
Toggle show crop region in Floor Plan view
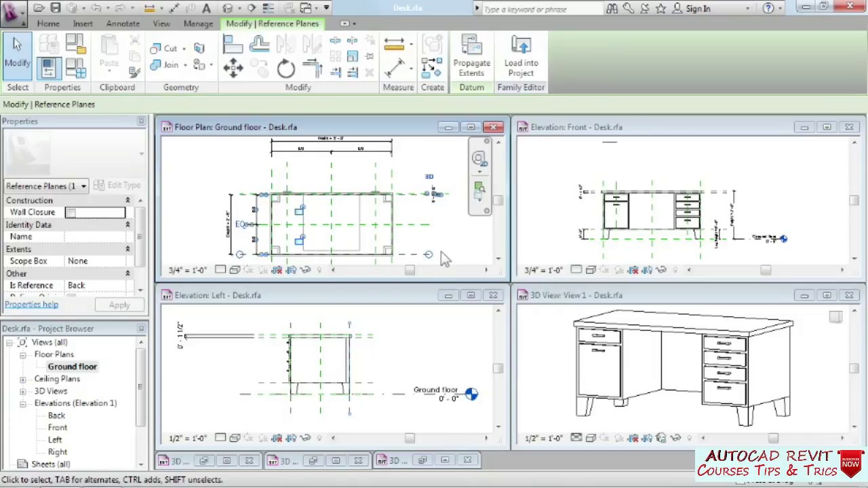[x=291, y=270]
